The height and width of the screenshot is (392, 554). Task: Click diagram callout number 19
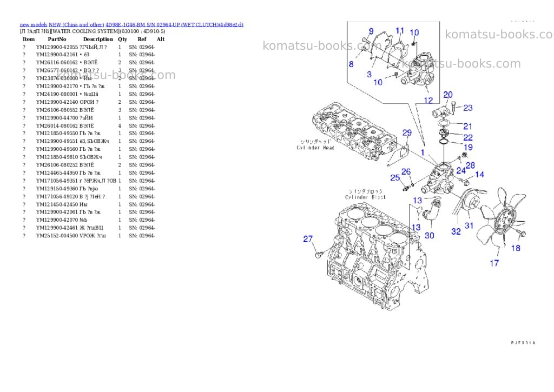click(468, 147)
